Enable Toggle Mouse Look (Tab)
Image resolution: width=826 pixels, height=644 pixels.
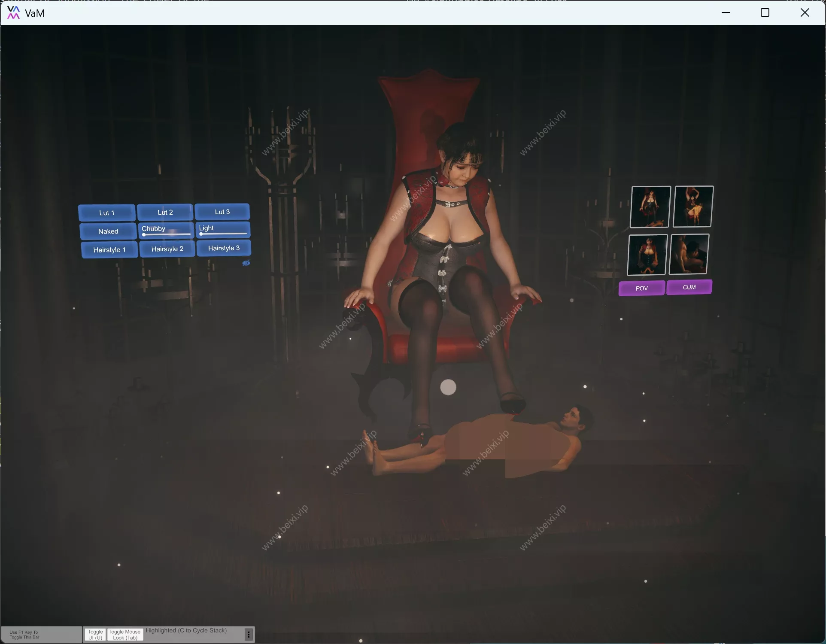tap(125, 635)
